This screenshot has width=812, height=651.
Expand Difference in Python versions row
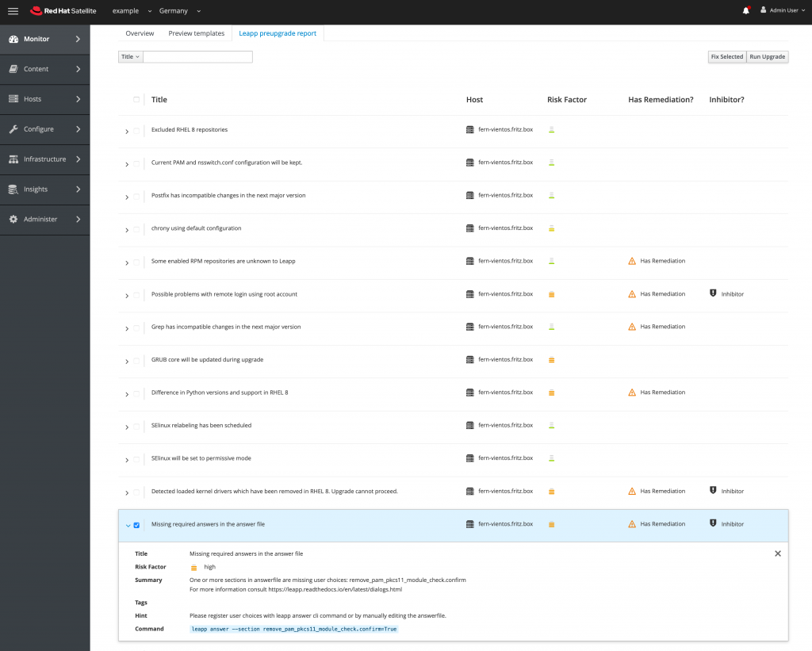tap(127, 395)
